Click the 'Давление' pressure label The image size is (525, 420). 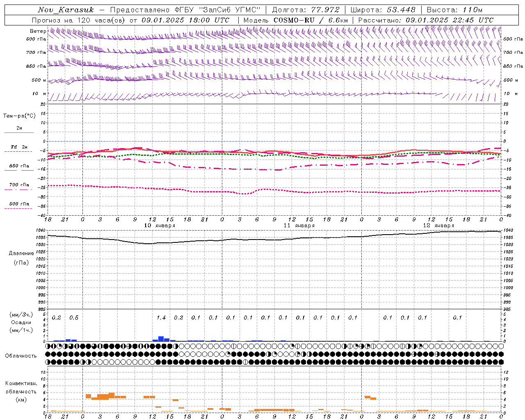point(21,253)
